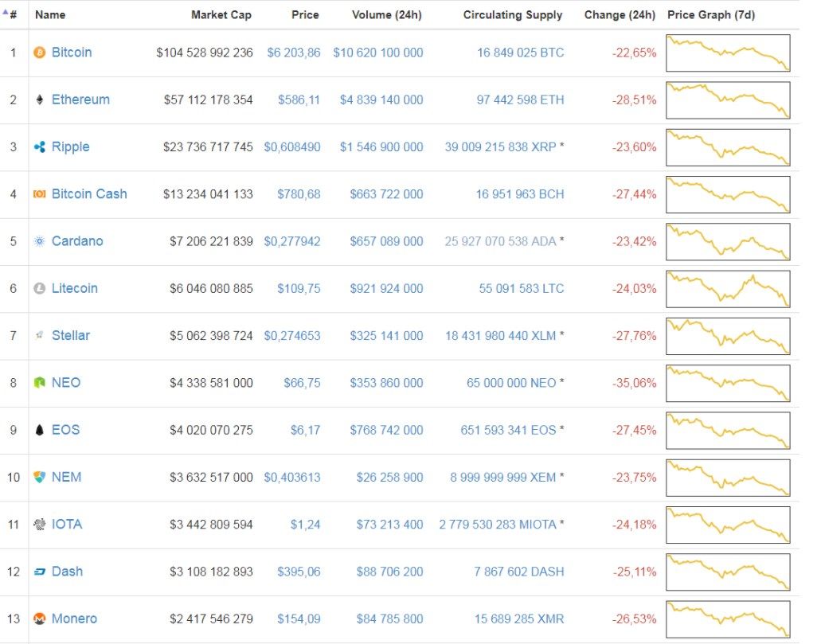Click the Dash logo icon
The height and width of the screenshot is (644, 821).
click(x=39, y=572)
